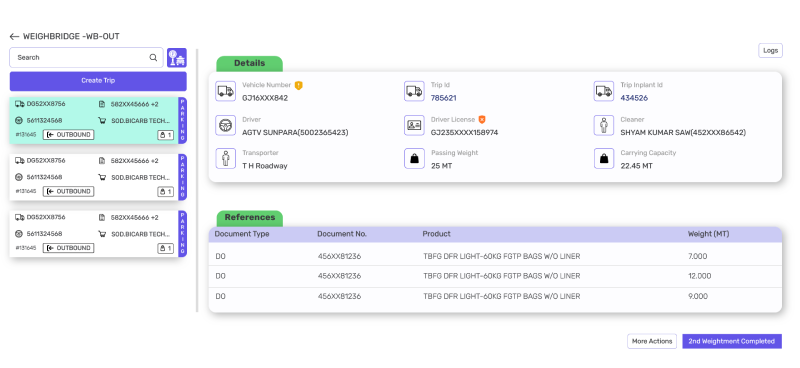Click the vehicle number value GJ16XXX842

pos(265,98)
